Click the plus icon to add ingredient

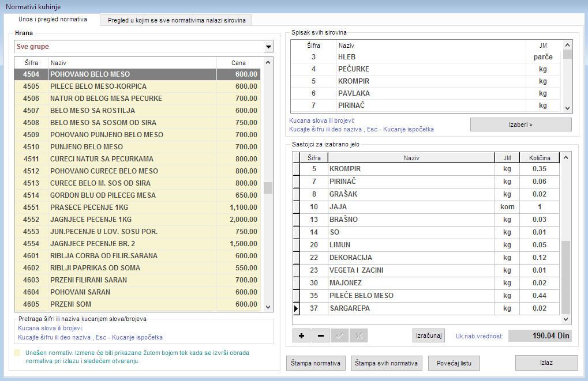point(302,335)
